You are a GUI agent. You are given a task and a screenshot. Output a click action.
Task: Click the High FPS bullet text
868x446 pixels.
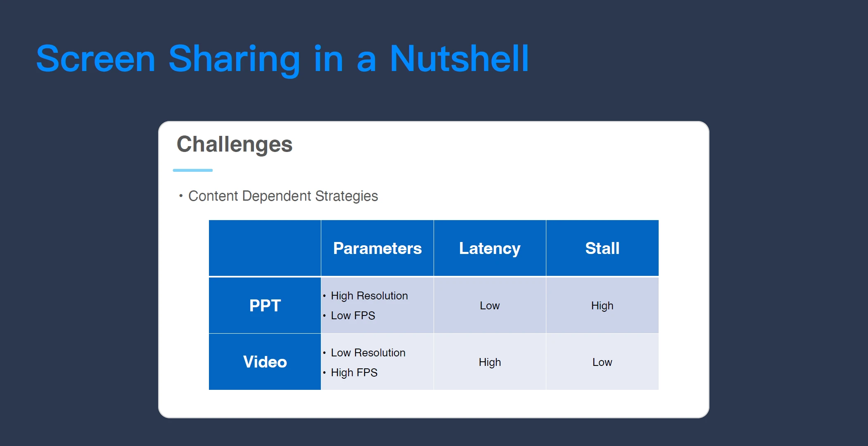click(354, 372)
